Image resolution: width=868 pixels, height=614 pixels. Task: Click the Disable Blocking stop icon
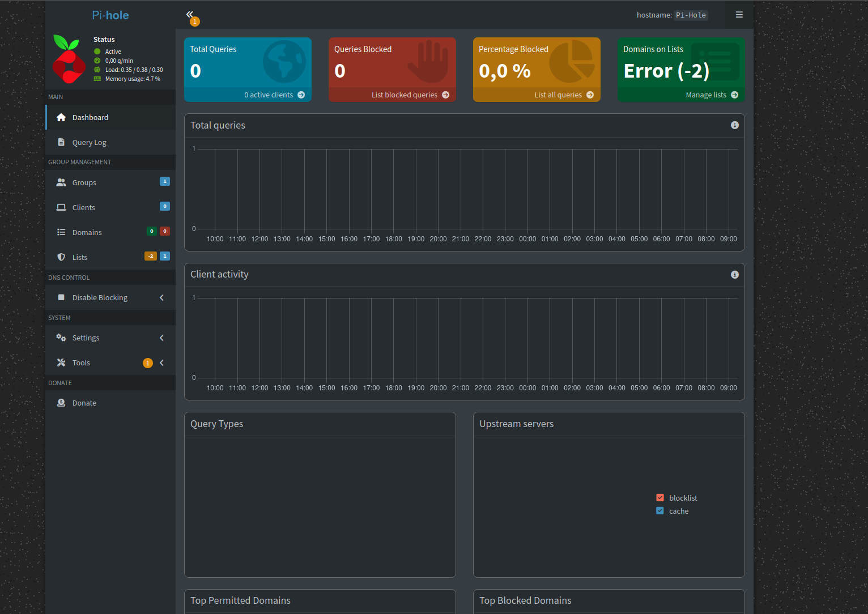(x=61, y=297)
